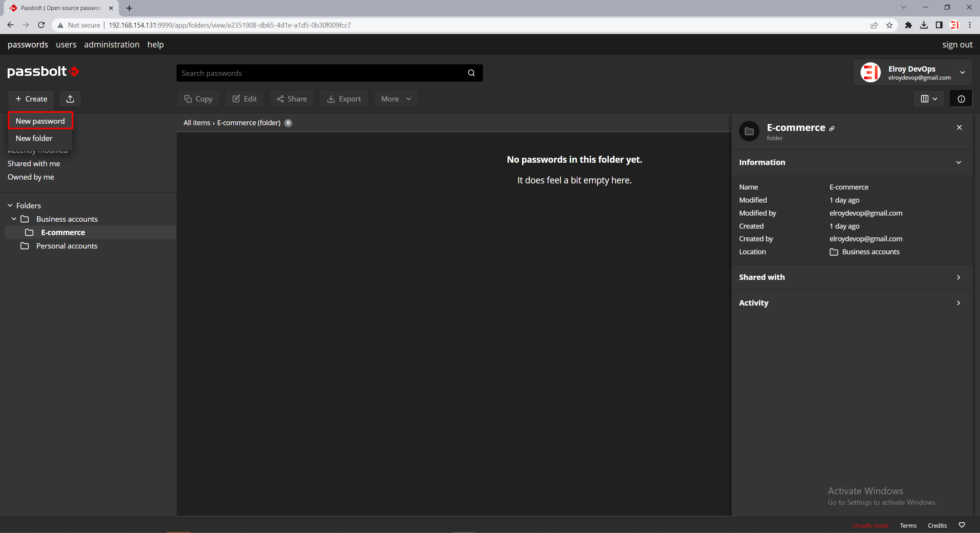
Task: Open a new browser tab
Action: click(x=129, y=8)
